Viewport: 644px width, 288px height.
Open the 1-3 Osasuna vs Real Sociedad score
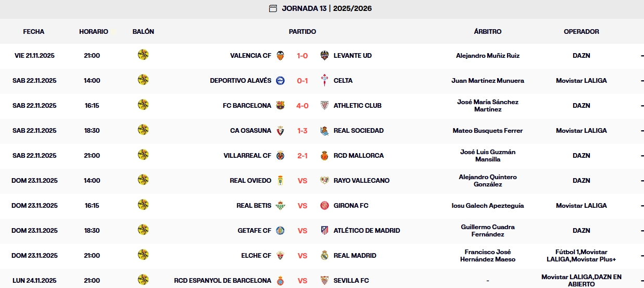tap(302, 131)
